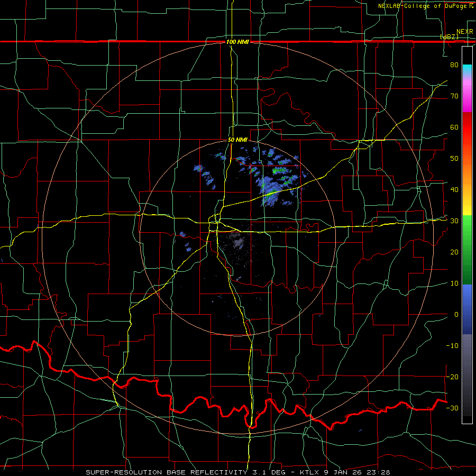Click the 70 value on dBZ scale
Viewport: 476px width, 476px height.
[x=454, y=96]
